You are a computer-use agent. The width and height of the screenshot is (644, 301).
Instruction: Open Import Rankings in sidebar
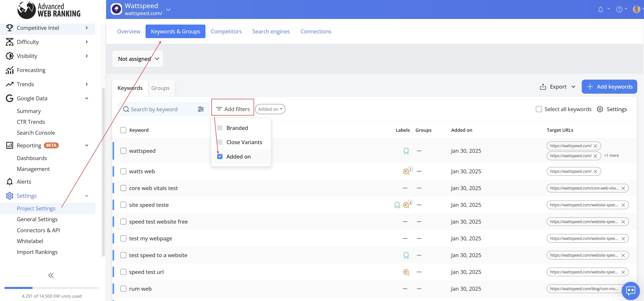[x=37, y=252]
